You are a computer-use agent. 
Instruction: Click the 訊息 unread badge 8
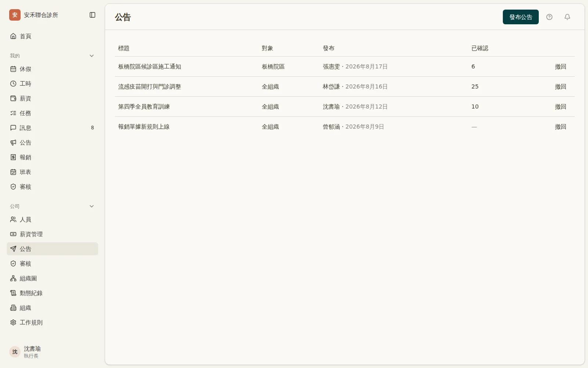tap(92, 128)
